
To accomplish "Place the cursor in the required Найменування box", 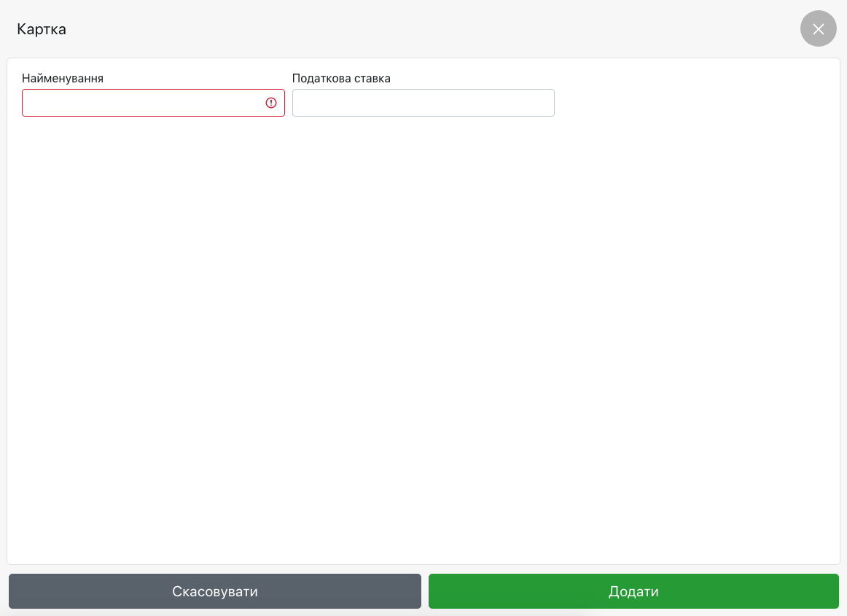I will pyautogui.click(x=142, y=103).
